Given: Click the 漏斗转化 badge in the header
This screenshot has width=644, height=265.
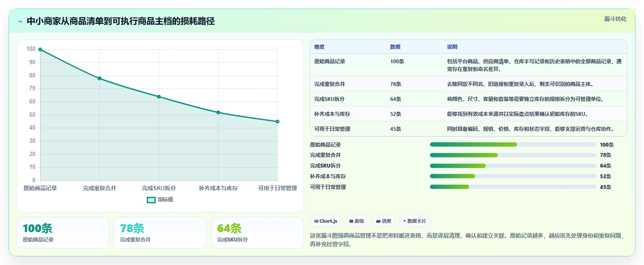Looking at the screenshot, I should pyautogui.click(x=615, y=19).
